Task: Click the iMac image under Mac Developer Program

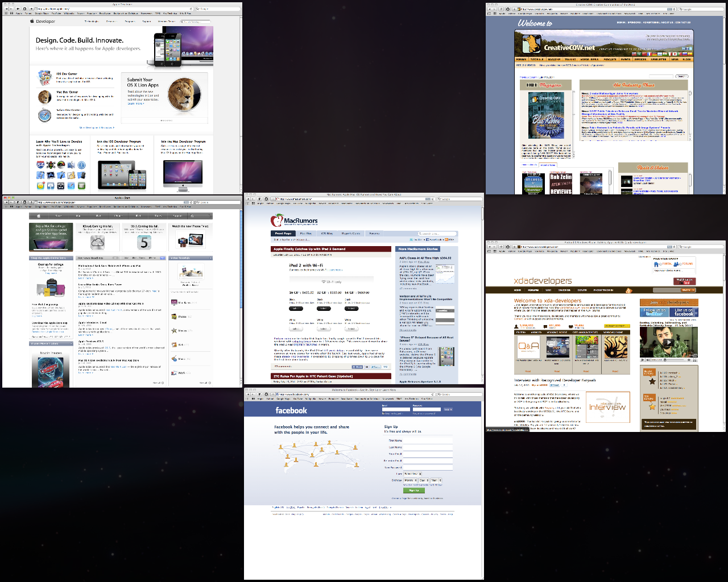Action: 183,175
